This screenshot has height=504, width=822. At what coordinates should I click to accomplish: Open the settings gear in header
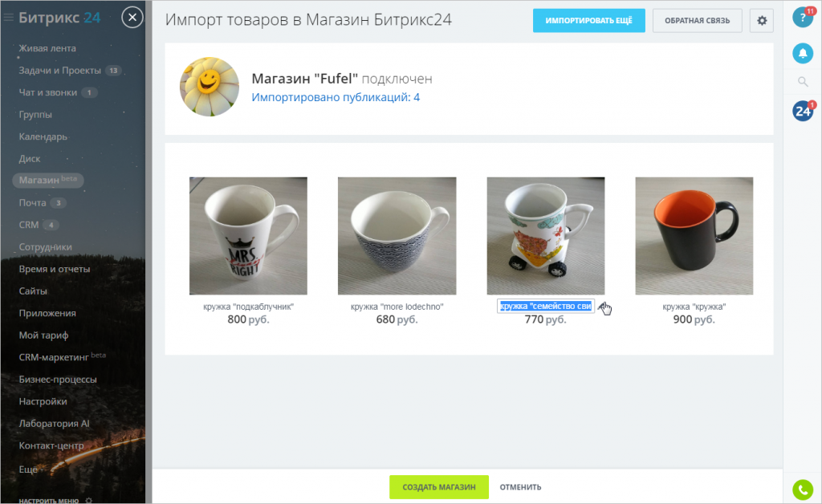[x=761, y=20]
